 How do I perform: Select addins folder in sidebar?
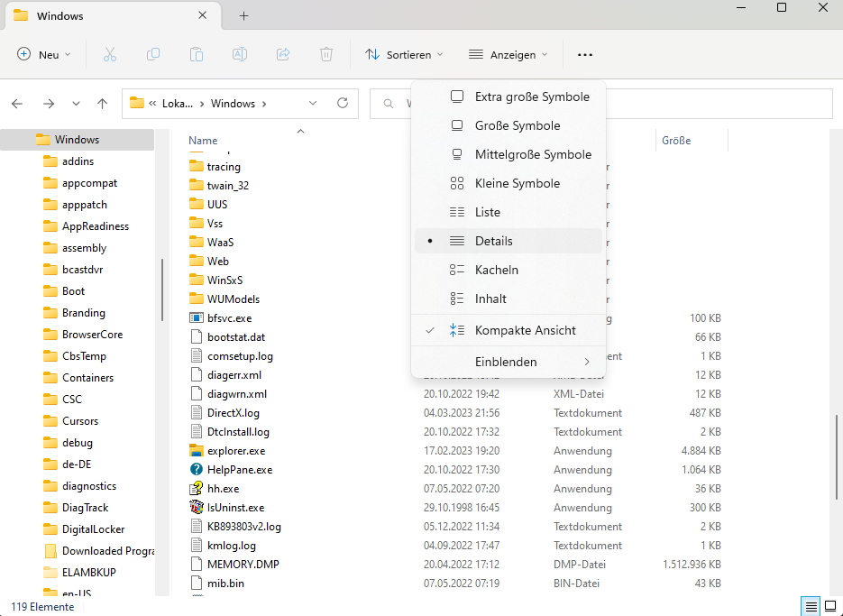(78, 161)
